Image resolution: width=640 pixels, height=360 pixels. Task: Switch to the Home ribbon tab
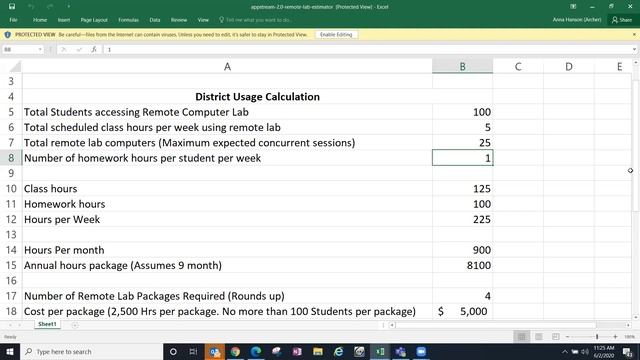[40, 20]
